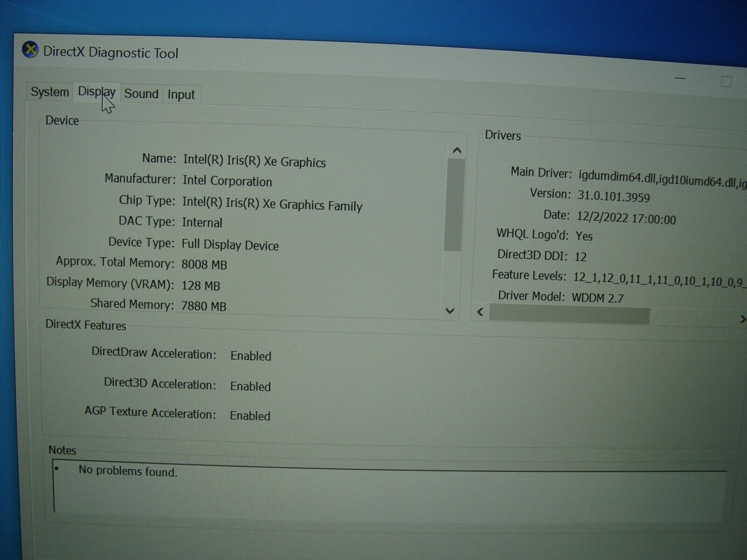The width and height of the screenshot is (747, 560).
Task: Click the Device list scroll up arrow
Action: click(457, 150)
